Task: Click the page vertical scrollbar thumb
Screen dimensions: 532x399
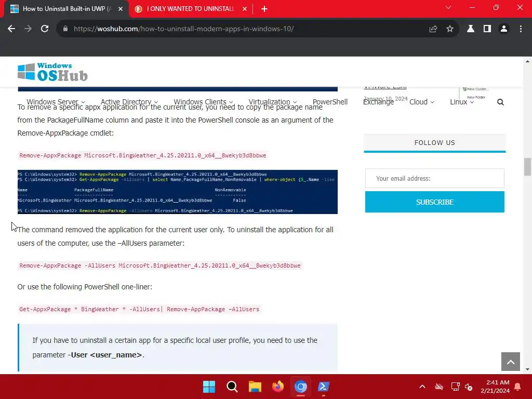Action: [527, 167]
